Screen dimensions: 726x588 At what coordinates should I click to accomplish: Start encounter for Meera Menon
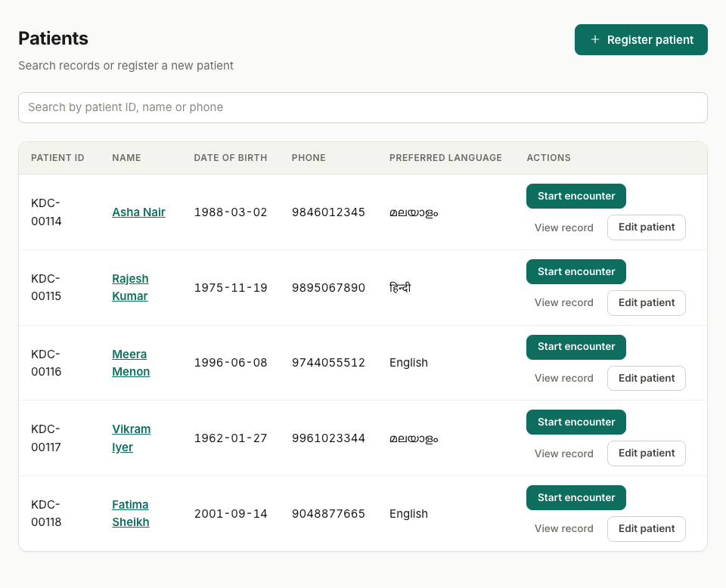[576, 347]
